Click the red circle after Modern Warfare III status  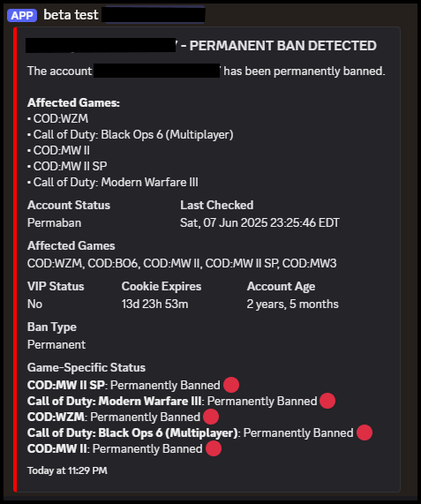[x=327, y=401]
